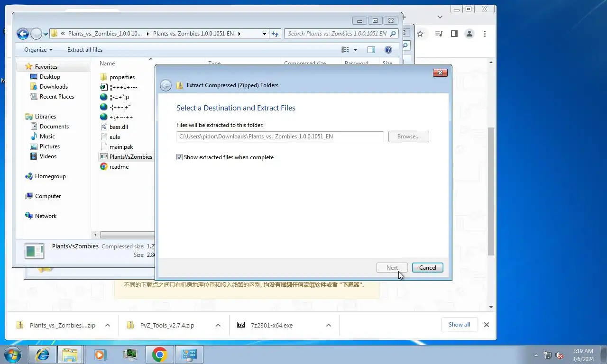Open the Chrome three-dot menu
Viewport: 607px width, 364px height.
pyautogui.click(x=485, y=34)
